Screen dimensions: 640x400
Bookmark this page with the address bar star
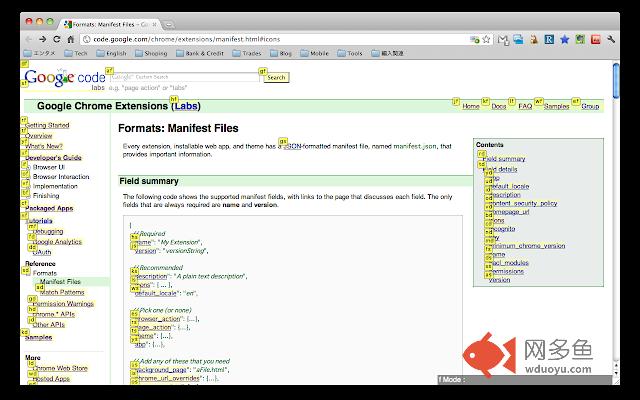pos(486,39)
